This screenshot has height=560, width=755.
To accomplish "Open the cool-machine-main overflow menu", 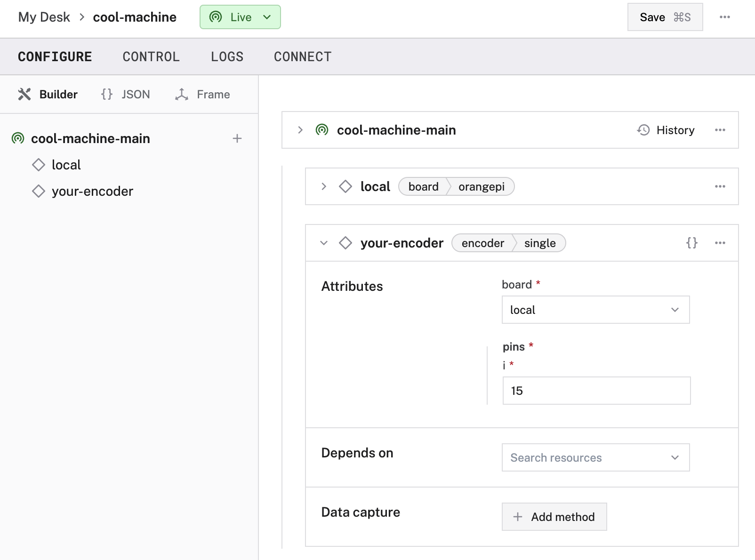I will click(x=720, y=130).
